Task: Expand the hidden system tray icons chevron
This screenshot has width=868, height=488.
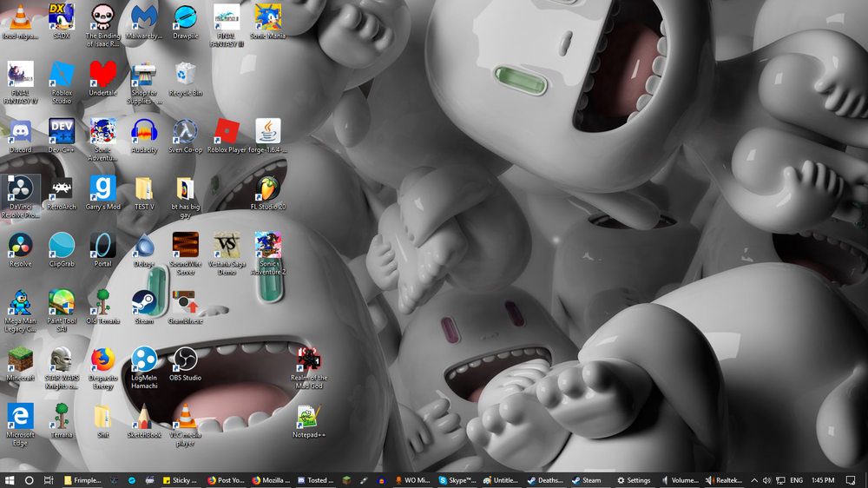Action: click(753, 480)
